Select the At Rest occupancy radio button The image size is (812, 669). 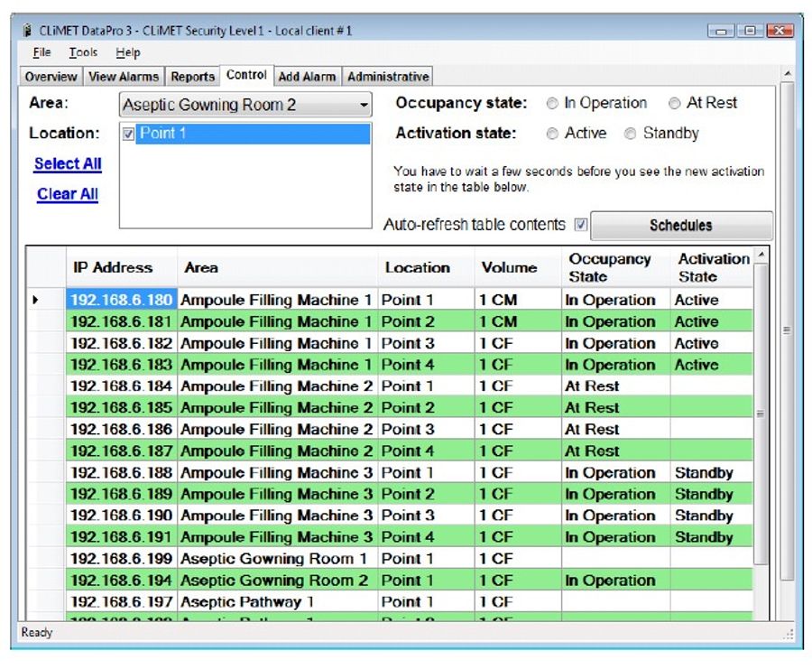pyautogui.click(x=675, y=103)
